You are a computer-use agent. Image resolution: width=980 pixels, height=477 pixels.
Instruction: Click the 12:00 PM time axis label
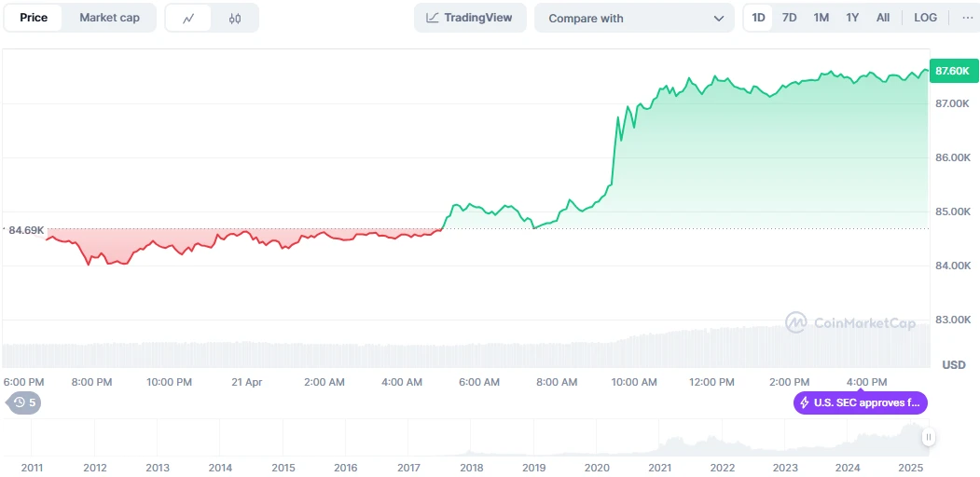(711, 382)
